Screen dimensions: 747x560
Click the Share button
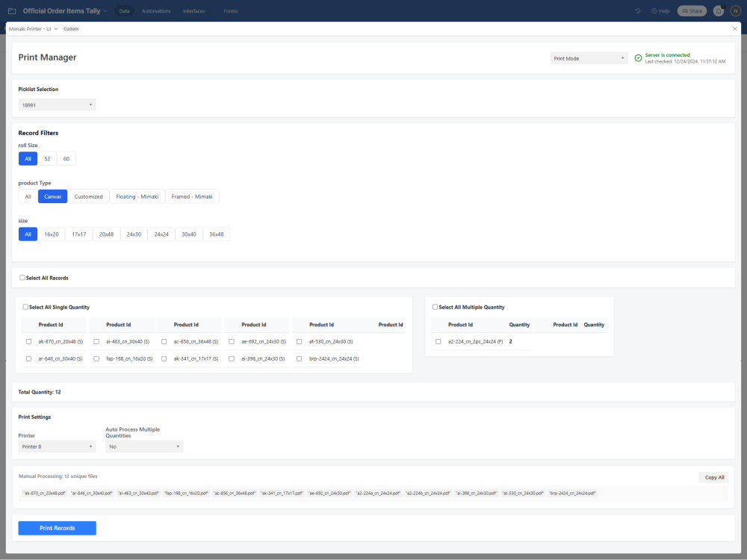[692, 11]
